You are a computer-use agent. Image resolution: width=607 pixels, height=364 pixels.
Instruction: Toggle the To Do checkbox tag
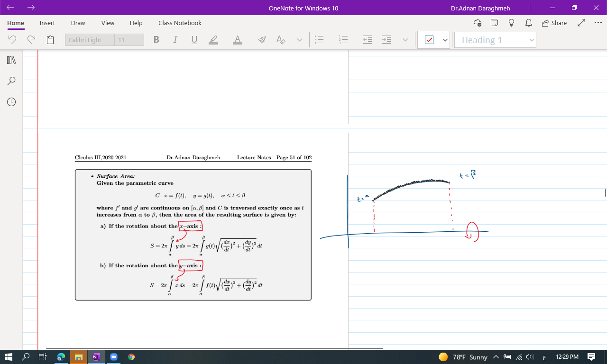point(429,40)
